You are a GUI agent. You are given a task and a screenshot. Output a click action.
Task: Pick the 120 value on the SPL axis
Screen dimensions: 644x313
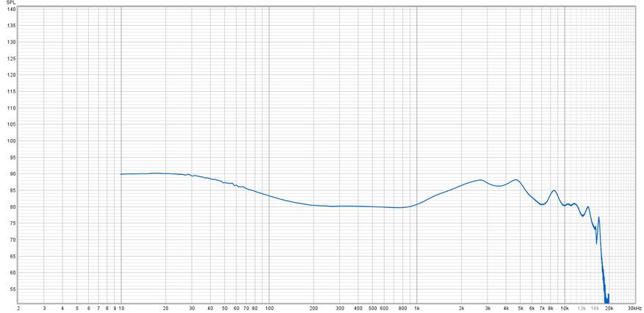click(x=11, y=75)
